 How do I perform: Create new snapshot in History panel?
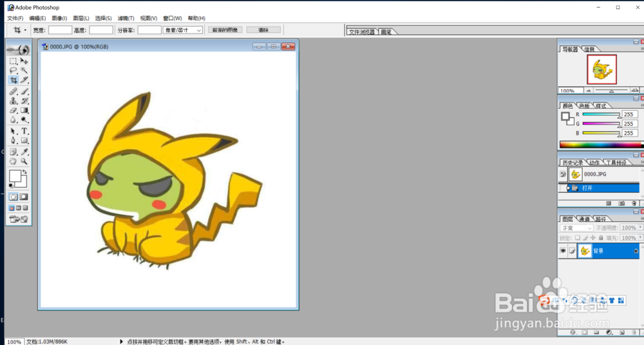[x=622, y=204]
